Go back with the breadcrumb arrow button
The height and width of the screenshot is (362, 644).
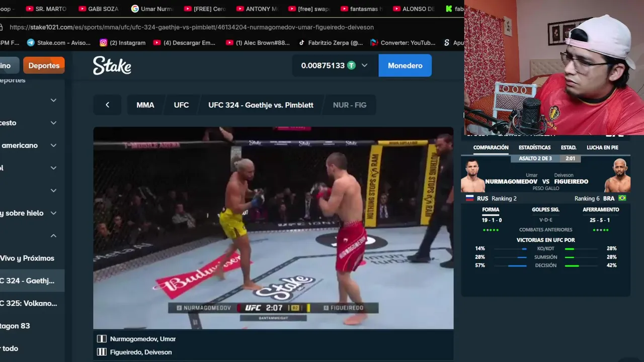107,105
